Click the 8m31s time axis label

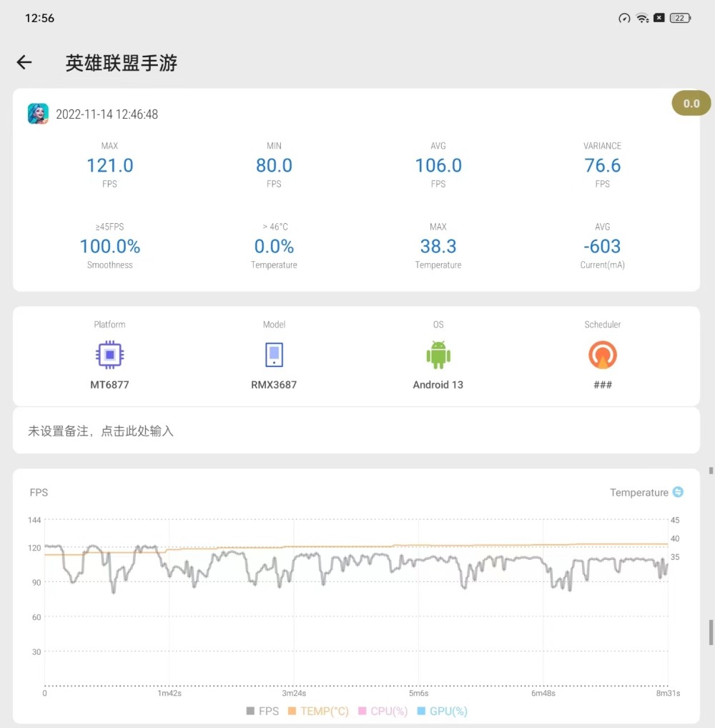(668, 693)
